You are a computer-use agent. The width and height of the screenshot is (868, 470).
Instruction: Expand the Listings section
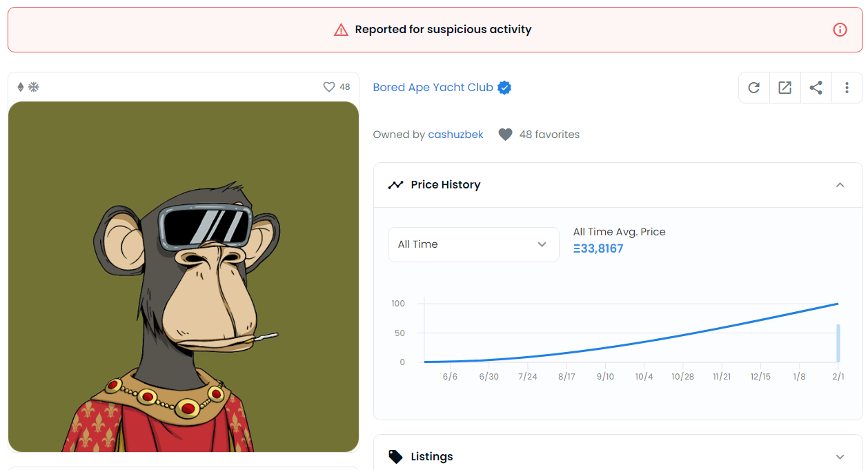pos(840,457)
